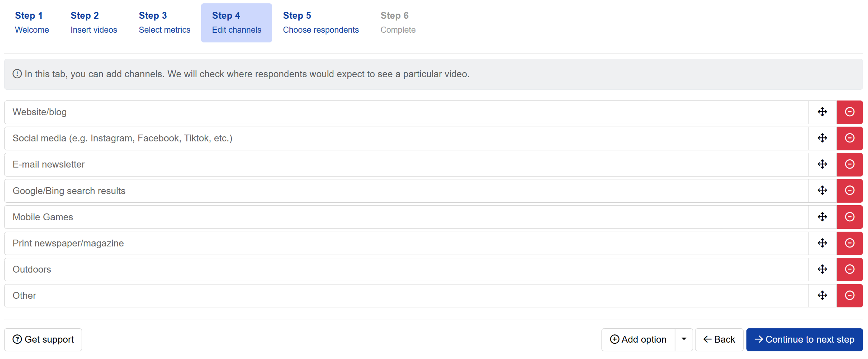868x359 pixels.
Task: Click drag handle for Outdoors channel
Action: (822, 269)
